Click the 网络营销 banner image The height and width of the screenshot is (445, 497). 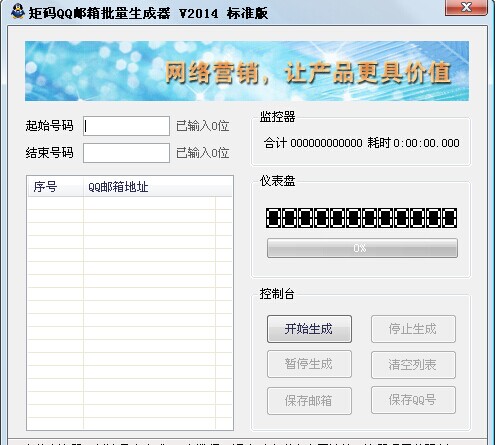[247, 71]
